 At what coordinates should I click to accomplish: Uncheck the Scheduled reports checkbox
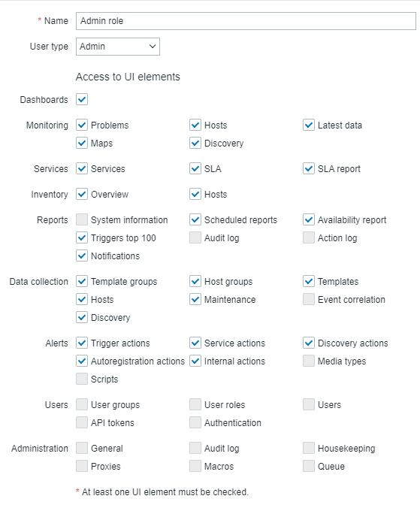click(x=195, y=219)
